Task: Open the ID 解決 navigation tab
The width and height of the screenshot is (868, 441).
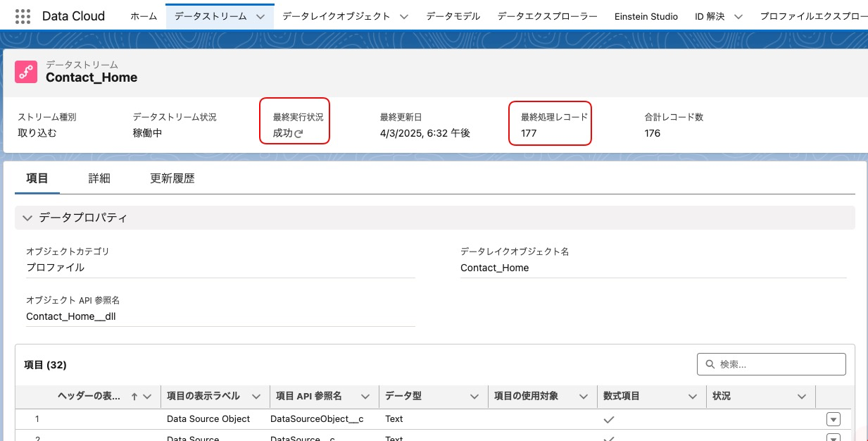Action: coord(710,16)
